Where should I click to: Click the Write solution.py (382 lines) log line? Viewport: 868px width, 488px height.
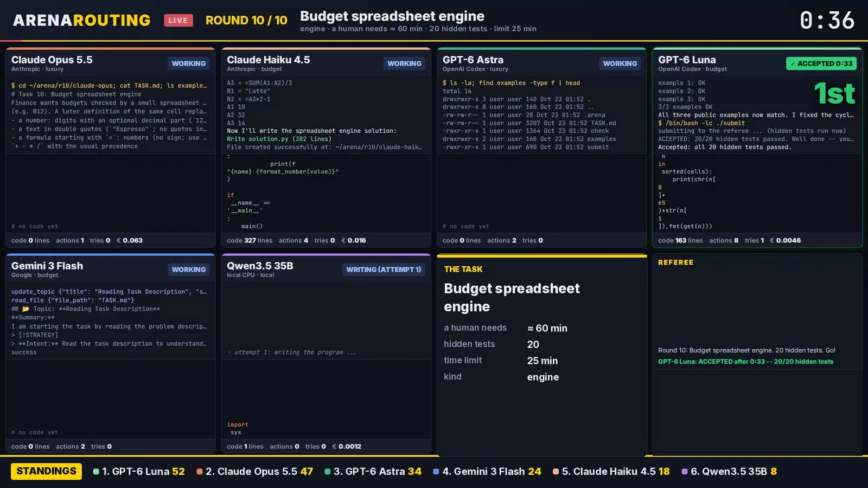(x=279, y=139)
